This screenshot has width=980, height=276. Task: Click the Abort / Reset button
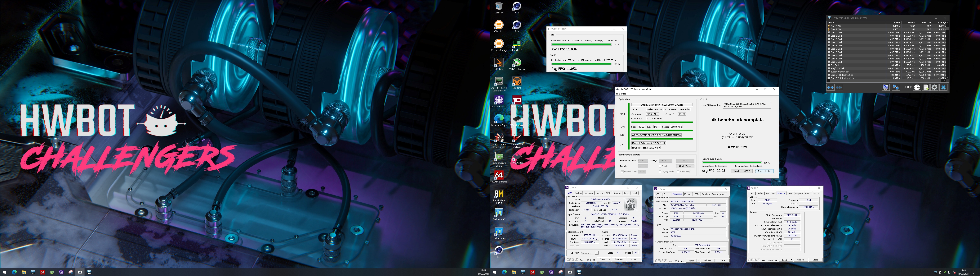tap(685, 166)
